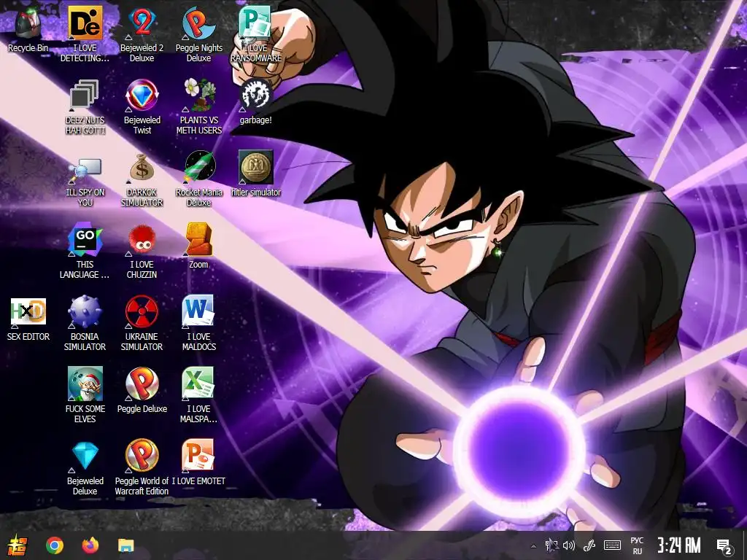Viewport: 747px width, 560px height.
Task: Open the Start menu button
Action: (18, 545)
